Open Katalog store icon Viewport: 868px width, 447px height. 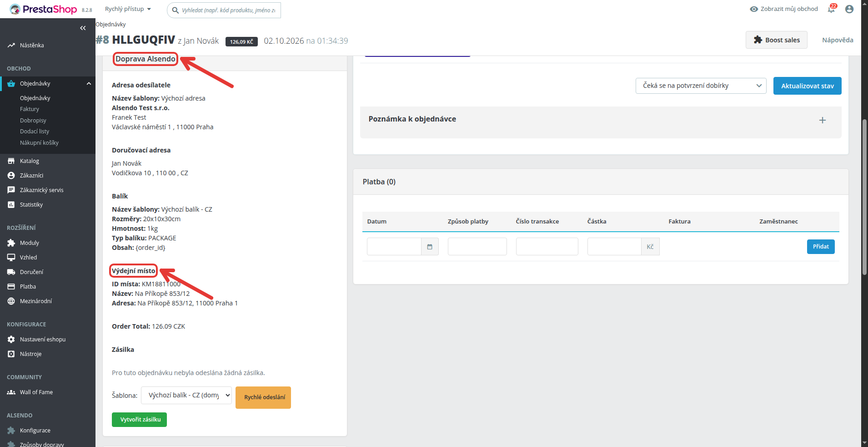(x=11, y=161)
